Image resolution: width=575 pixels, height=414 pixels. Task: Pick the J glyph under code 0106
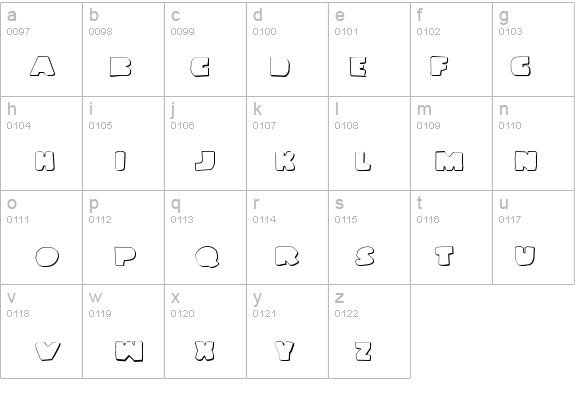(205, 161)
